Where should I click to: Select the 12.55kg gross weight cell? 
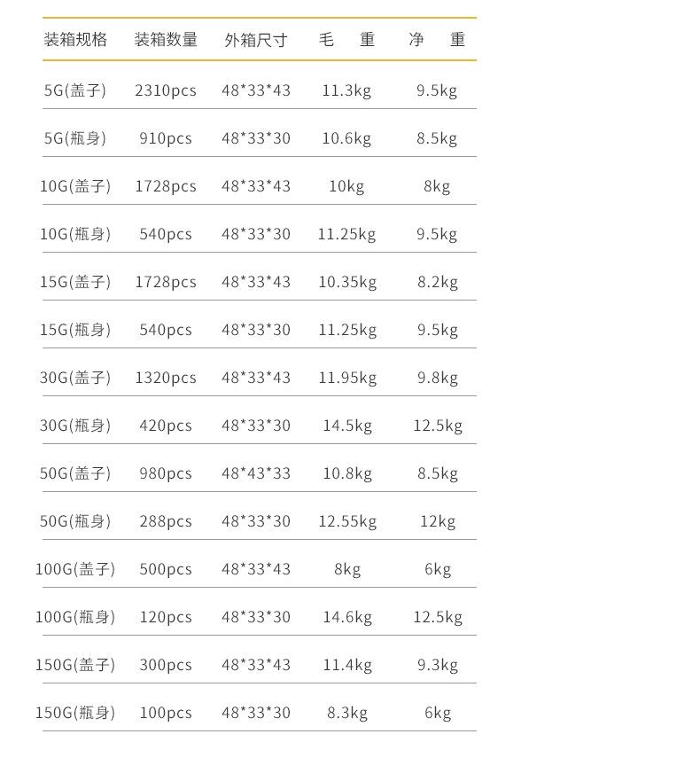[x=347, y=521]
